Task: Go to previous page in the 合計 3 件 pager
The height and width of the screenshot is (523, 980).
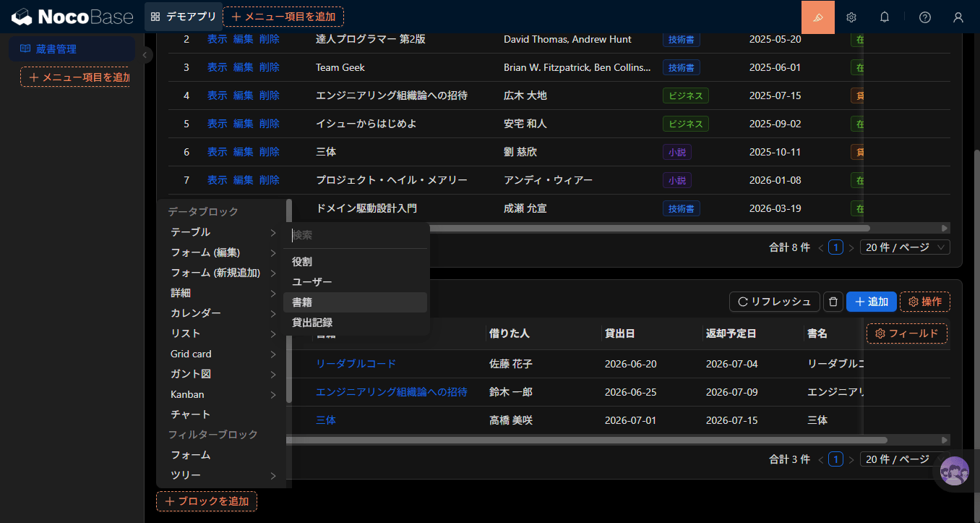Action: point(821,459)
